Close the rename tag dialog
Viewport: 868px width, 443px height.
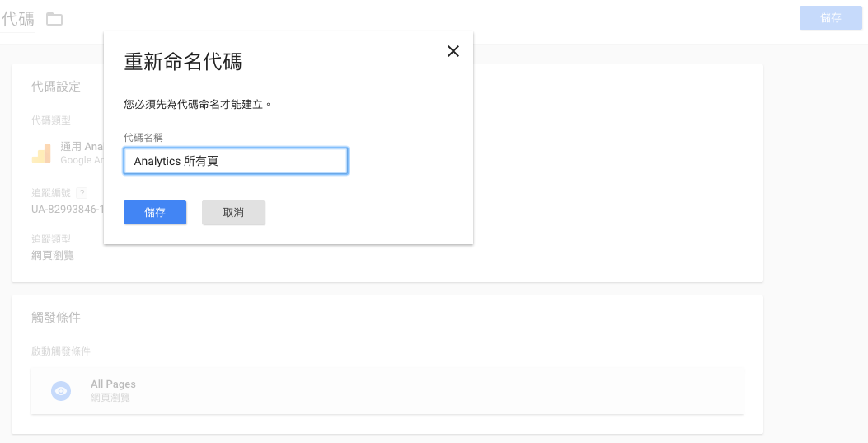click(453, 51)
